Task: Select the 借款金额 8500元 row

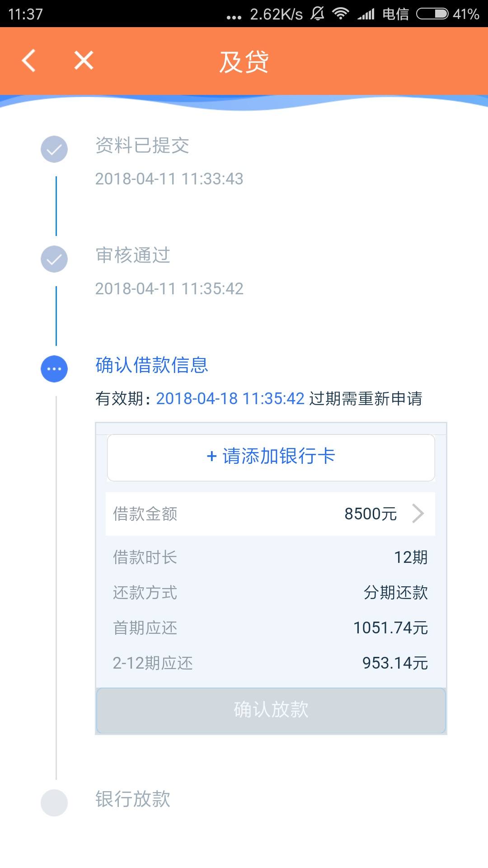Action: point(270,514)
